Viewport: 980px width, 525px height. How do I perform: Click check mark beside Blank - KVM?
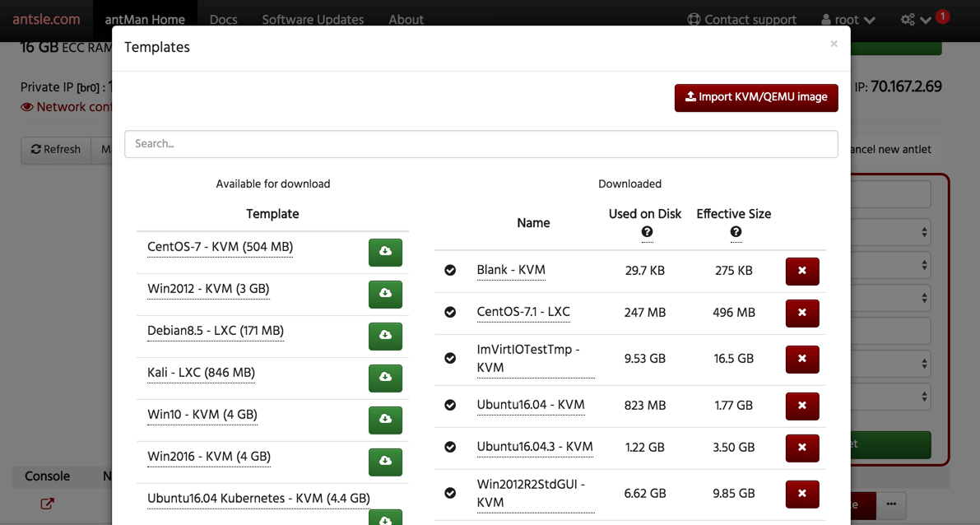click(x=450, y=270)
